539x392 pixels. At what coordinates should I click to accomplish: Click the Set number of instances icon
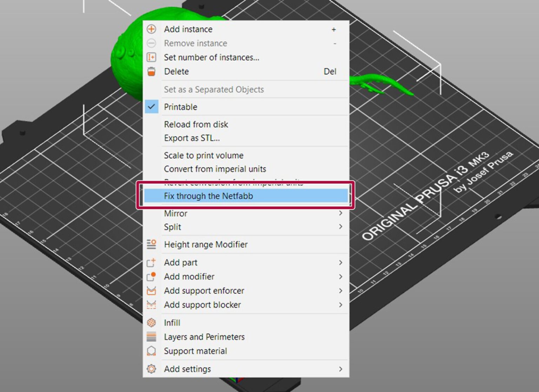pos(151,57)
